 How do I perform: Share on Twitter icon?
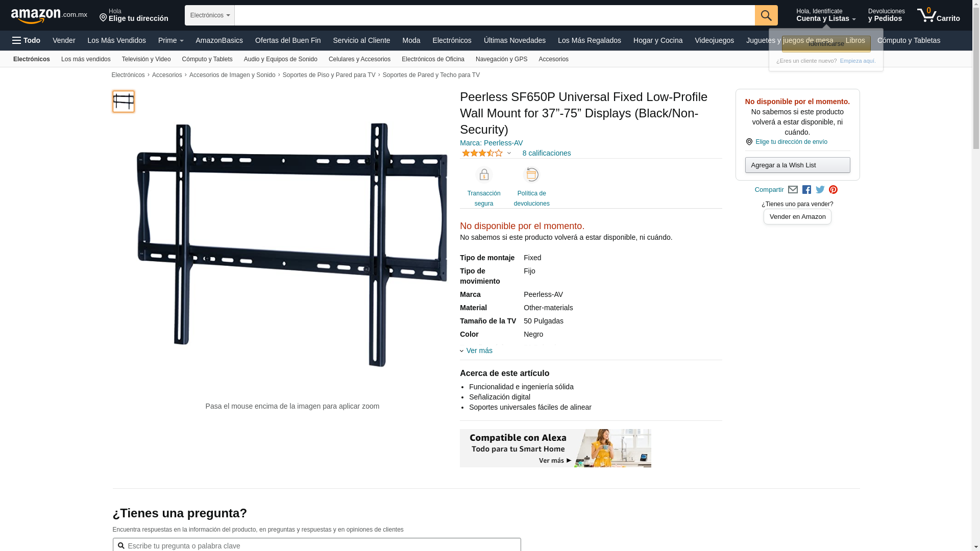820,190
